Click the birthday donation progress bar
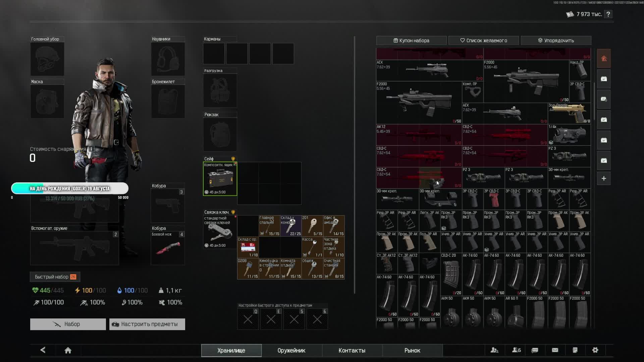Screen dimensions: 644x362 pyautogui.click(x=70, y=188)
